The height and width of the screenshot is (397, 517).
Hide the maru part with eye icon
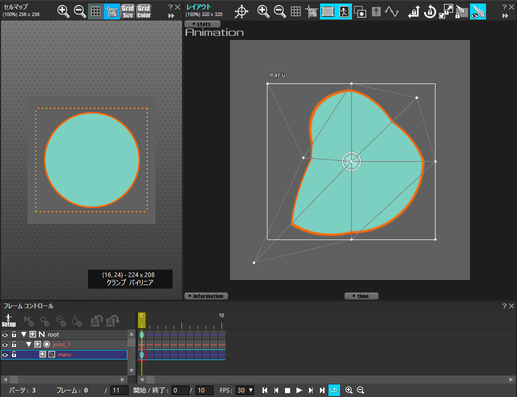click(5, 355)
